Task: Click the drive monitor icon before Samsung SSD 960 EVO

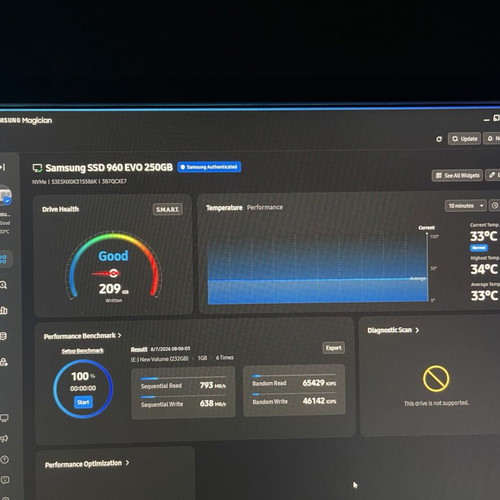Action: coord(37,168)
